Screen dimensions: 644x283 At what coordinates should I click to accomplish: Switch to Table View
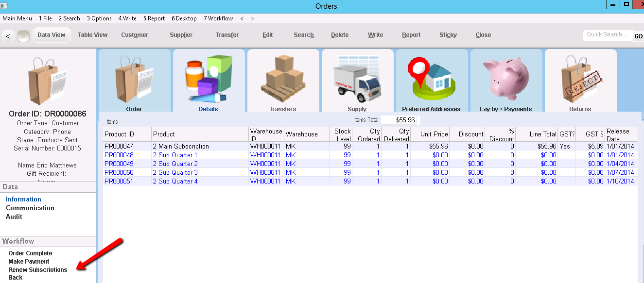tap(93, 35)
